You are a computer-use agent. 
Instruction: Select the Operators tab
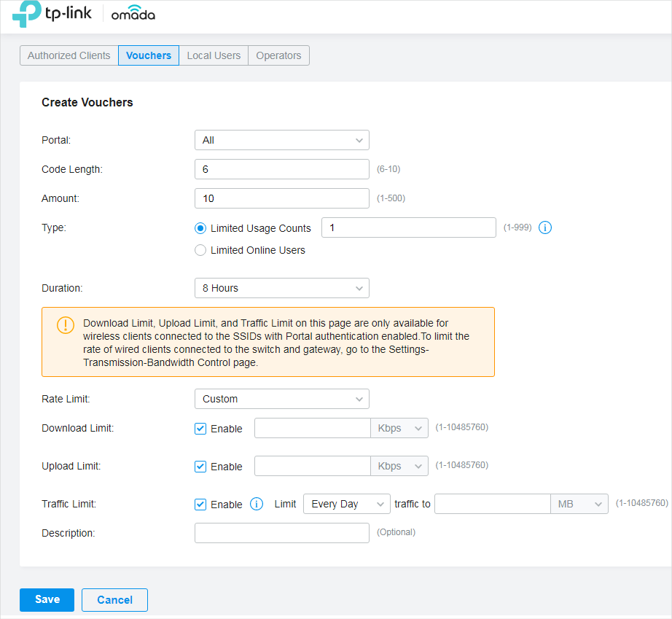[278, 55]
